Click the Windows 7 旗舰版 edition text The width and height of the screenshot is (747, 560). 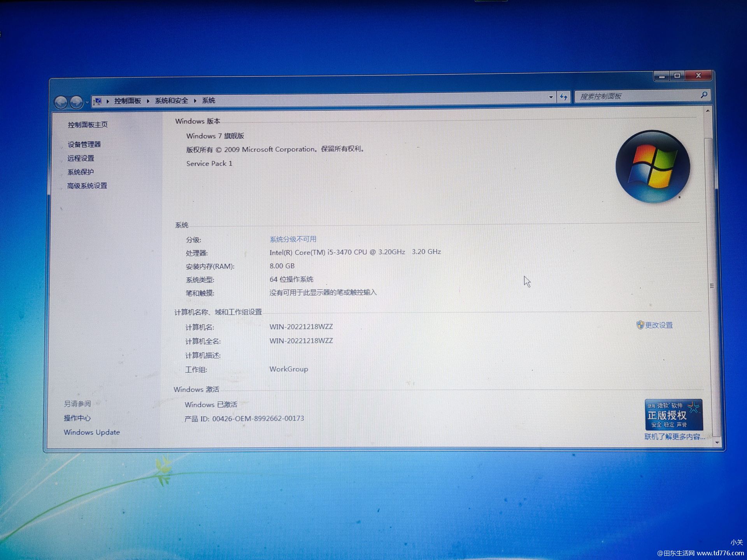pyautogui.click(x=215, y=136)
